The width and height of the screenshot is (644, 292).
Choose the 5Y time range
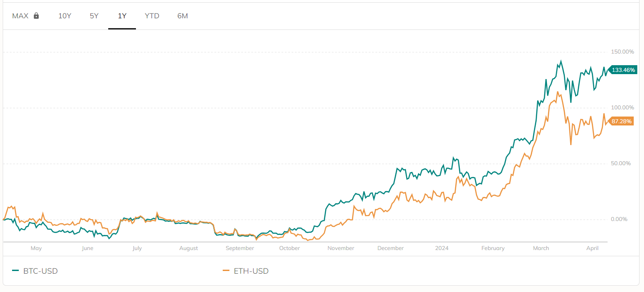point(94,16)
